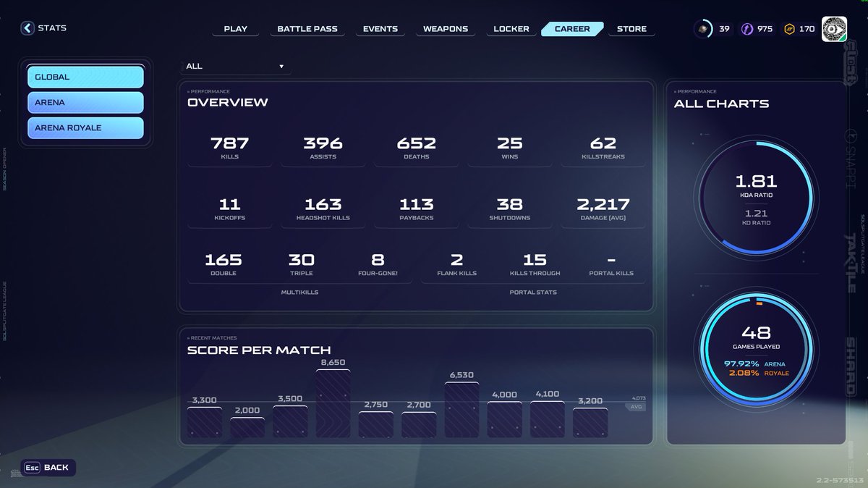868x488 pixels.
Task: Click the 3,300 score bar
Action: point(204,422)
